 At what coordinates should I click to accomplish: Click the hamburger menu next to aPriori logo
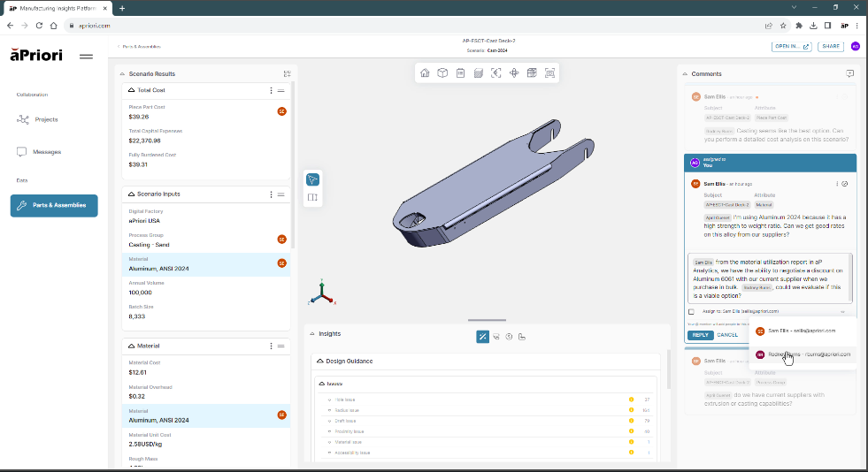[86, 56]
